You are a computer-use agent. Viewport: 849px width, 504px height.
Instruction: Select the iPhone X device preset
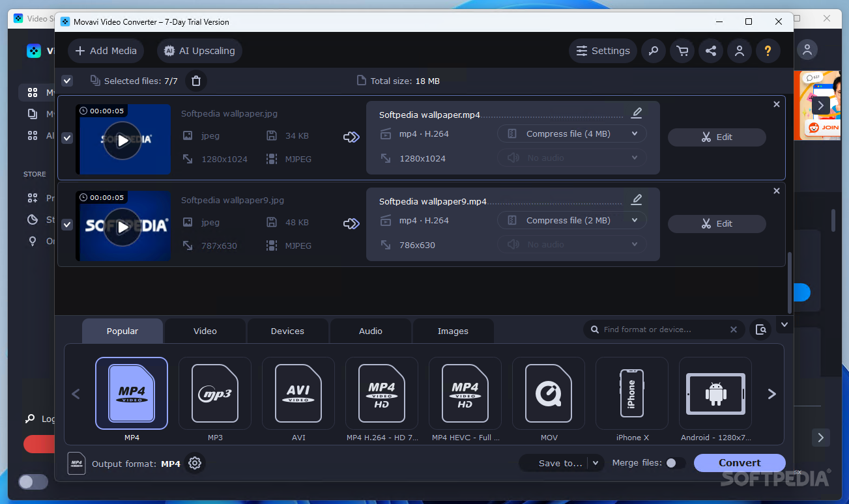[x=632, y=393]
